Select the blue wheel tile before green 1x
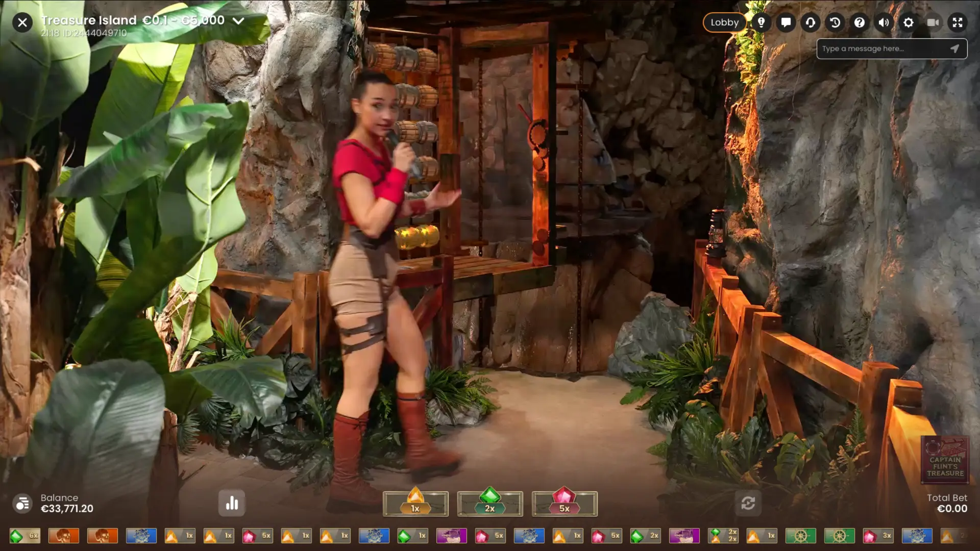This screenshot has width=980, height=551. [x=374, y=536]
